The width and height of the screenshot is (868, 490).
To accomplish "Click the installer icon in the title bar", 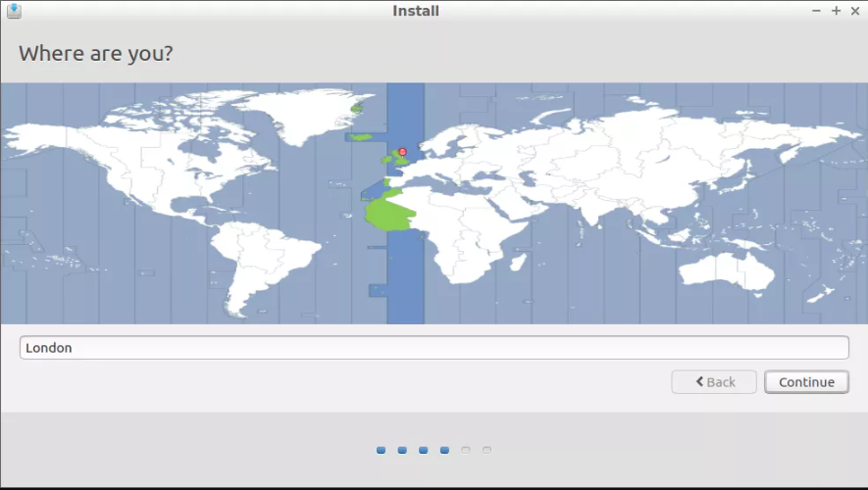I will click(14, 11).
